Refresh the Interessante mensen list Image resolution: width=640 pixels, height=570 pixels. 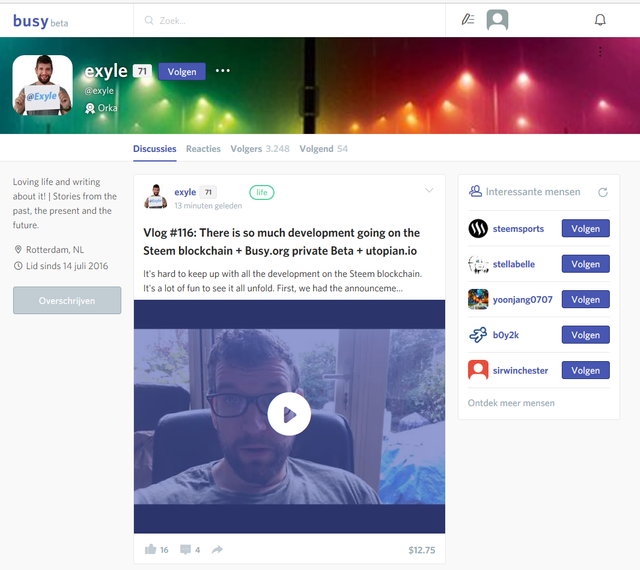603,192
